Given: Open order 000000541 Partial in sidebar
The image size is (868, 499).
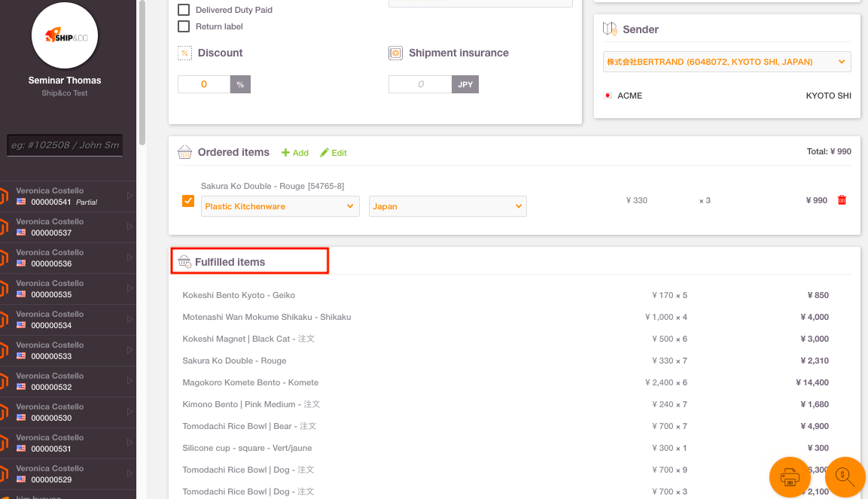Looking at the screenshot, I should coord(68,196).
